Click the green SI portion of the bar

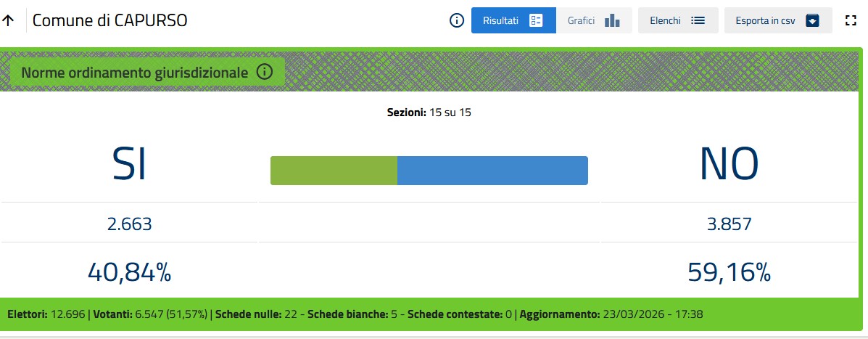(334, 171)
